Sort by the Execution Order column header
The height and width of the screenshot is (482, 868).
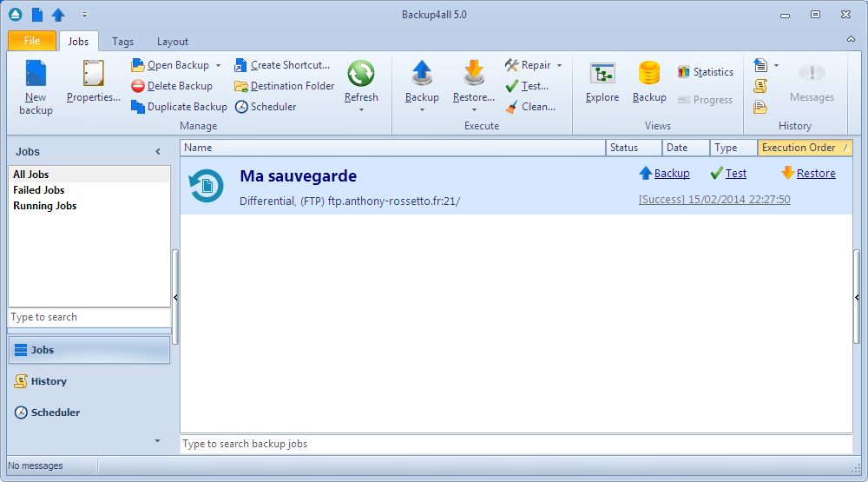point(805,148)
